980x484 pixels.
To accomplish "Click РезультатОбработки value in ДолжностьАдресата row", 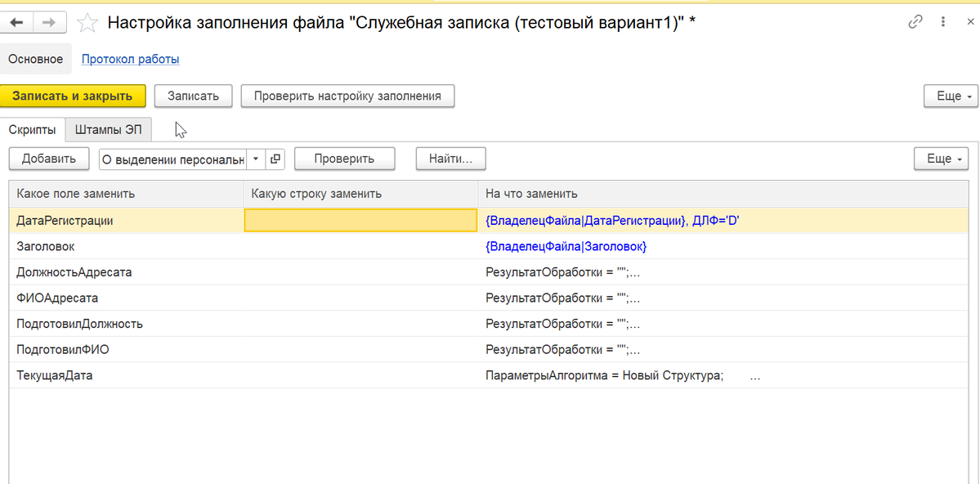I will (x=562, y=272).
